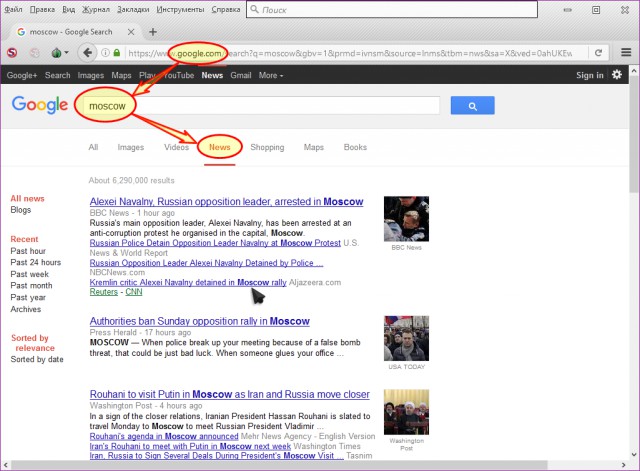The height and width of the screenshot is (471, 640).
Task: Click the horizontal scrollbar right arrow
Action: click(623, 465)
